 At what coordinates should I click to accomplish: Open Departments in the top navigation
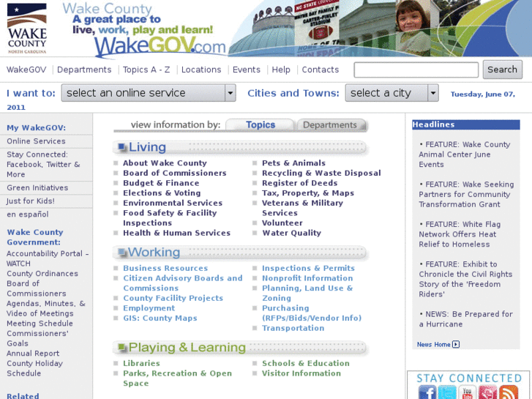click(x=84, y=70)
